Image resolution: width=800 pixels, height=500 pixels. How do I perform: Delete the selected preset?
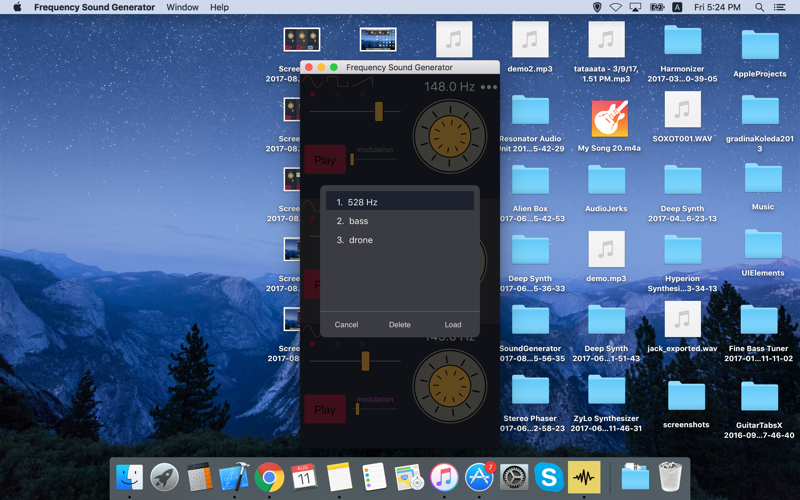click(x=399, y=324)
